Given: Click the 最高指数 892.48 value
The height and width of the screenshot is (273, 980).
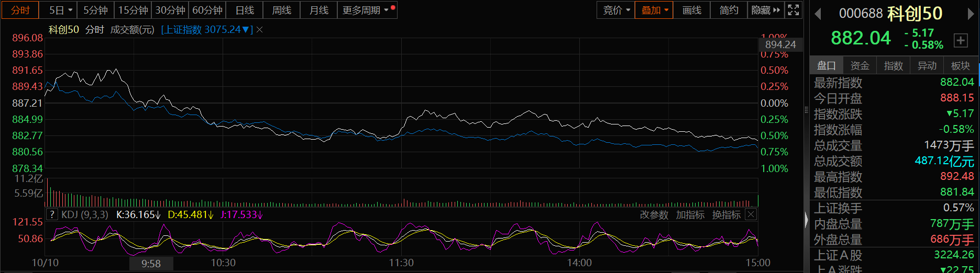Looking at the screenshot, I should pos(956,176).
